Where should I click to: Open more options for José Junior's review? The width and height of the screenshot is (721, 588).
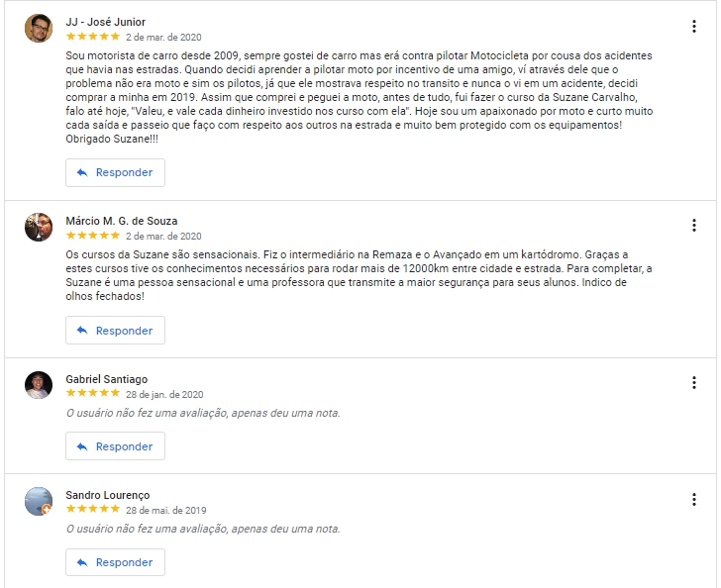tap(694, 26)
